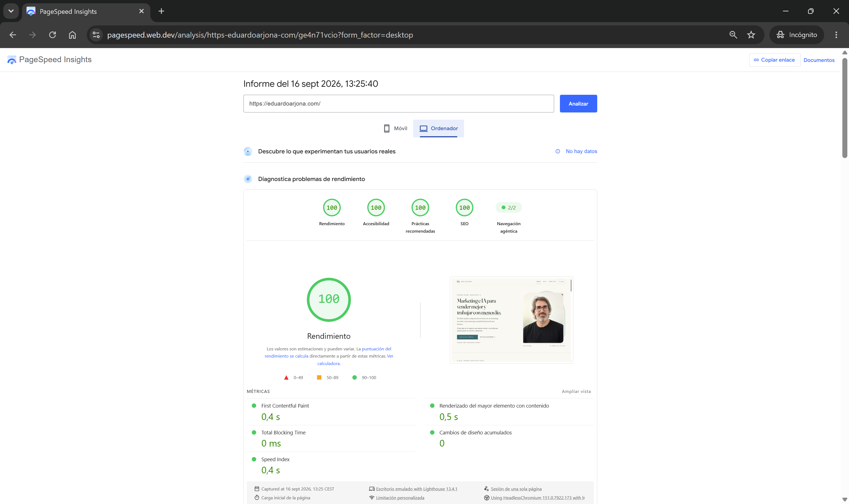Click the PageSpeed Insights logo

click(x=49, y=59)
